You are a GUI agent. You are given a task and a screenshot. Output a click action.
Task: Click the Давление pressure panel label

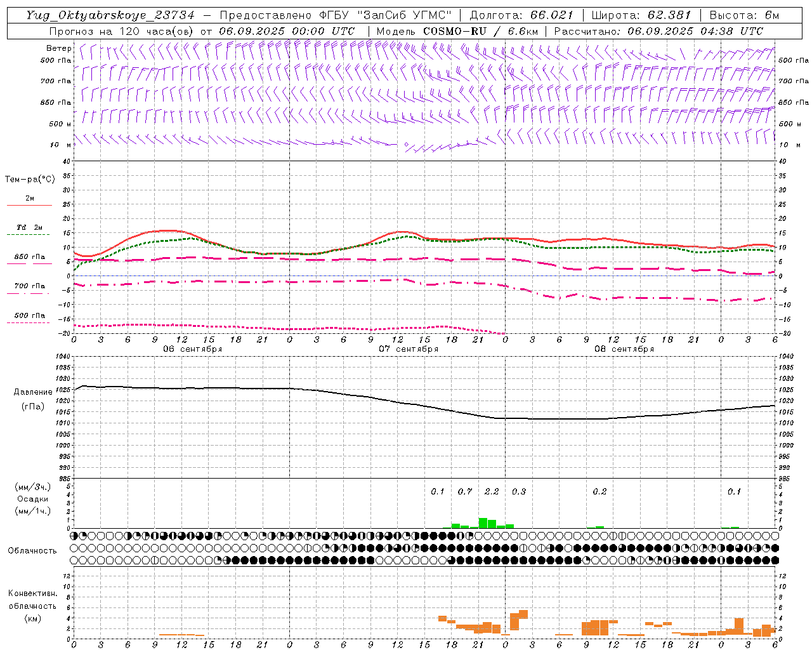point(32,392)
